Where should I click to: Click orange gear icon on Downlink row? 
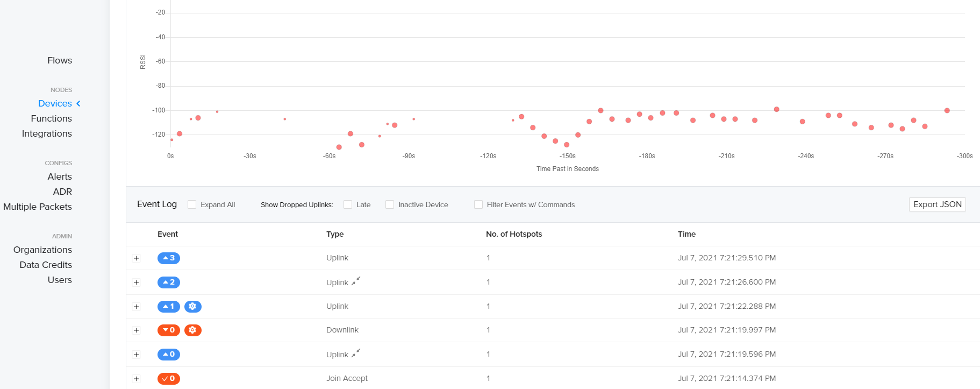click(192, 330)
